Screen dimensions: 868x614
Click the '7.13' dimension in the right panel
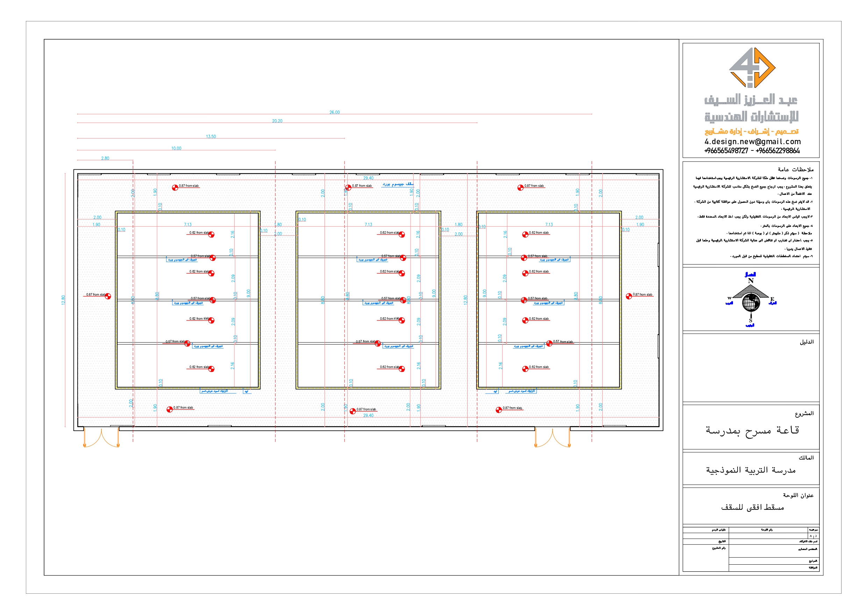[x=549, y=224]
